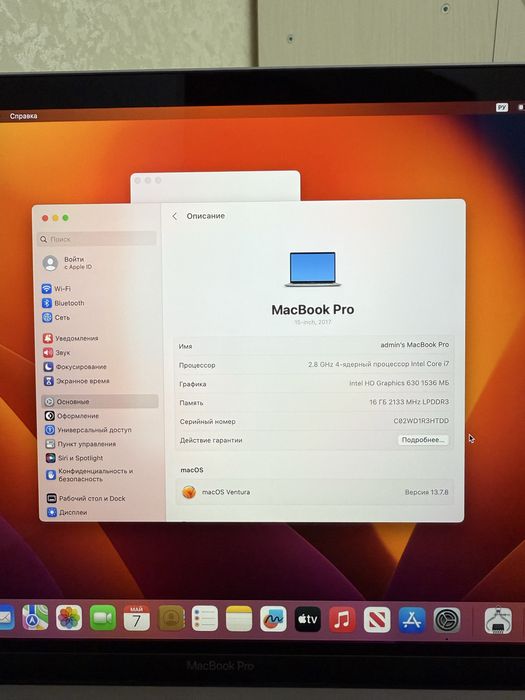Open Siri и Spotlight settings
525x700 pixels.
click(75, 458)
